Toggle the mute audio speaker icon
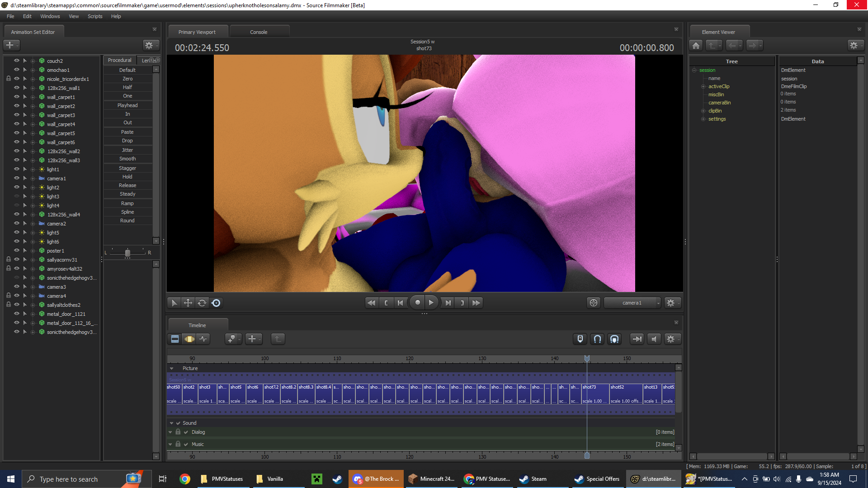This screenshot has width=868, height=488. (x=654, y=339)
